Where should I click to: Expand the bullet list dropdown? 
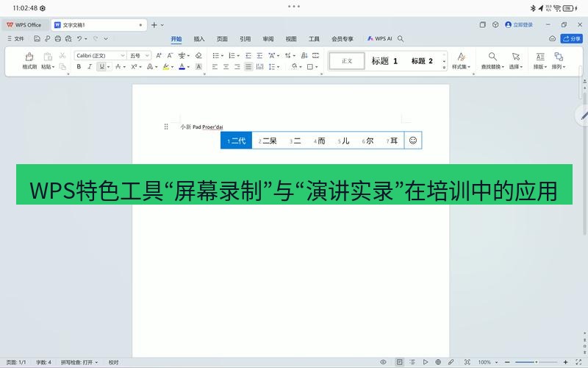[223, 56]
